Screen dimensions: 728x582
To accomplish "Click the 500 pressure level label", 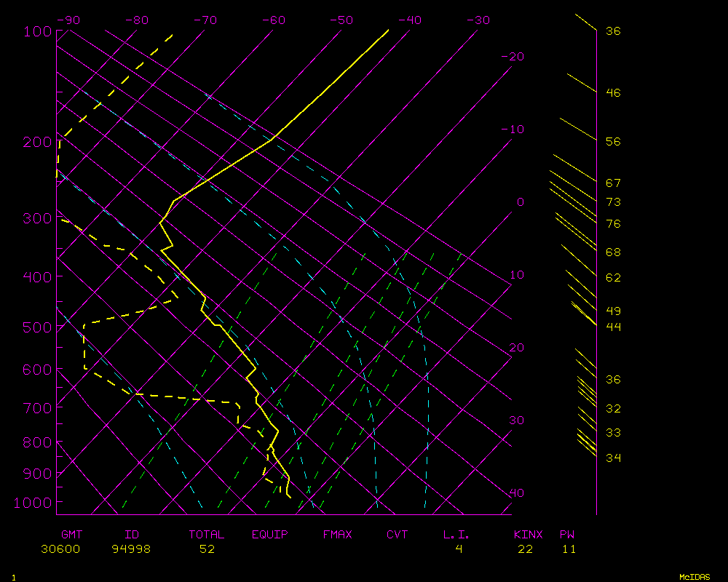I will (38, 327).
